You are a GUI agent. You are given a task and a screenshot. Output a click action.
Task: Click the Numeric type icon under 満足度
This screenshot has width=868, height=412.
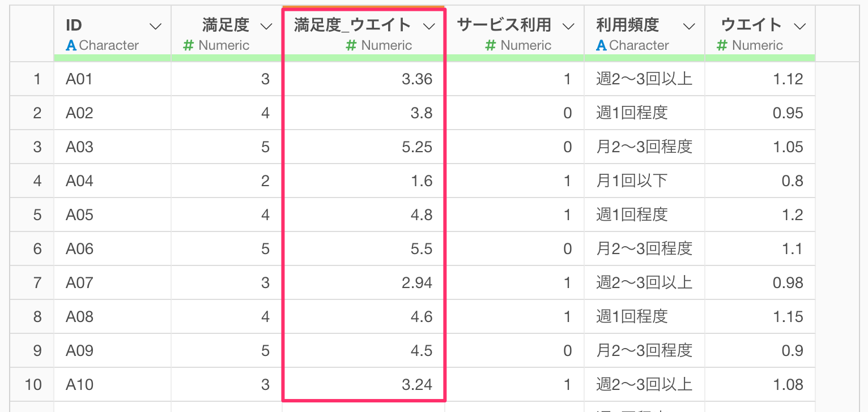tap(189, 46)
